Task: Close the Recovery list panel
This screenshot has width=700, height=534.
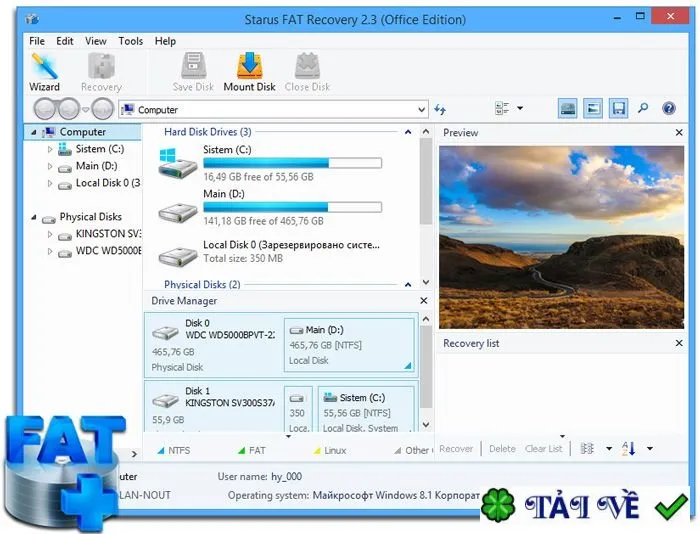Action: [679, 343]
